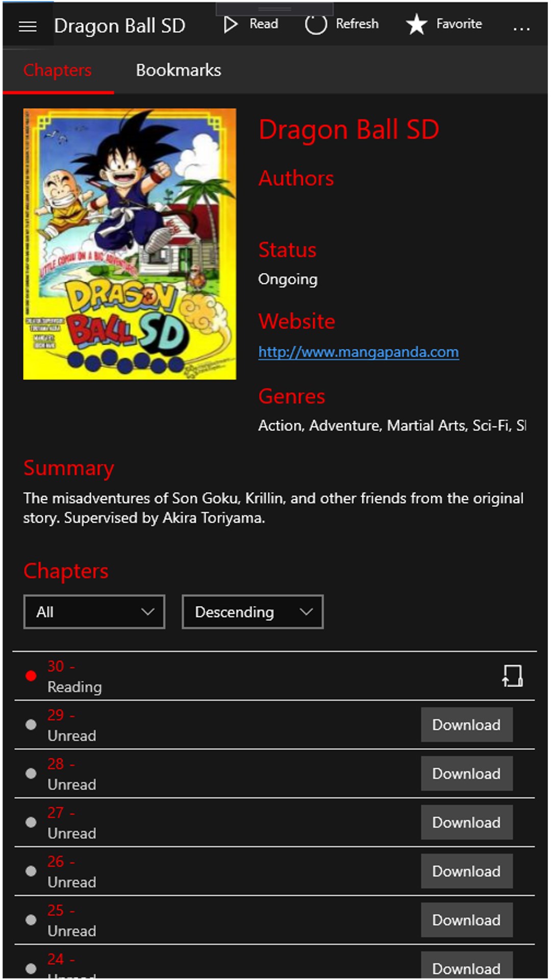Download chapter 28
This screenshot has width=551, height=980.
point(467,773)
